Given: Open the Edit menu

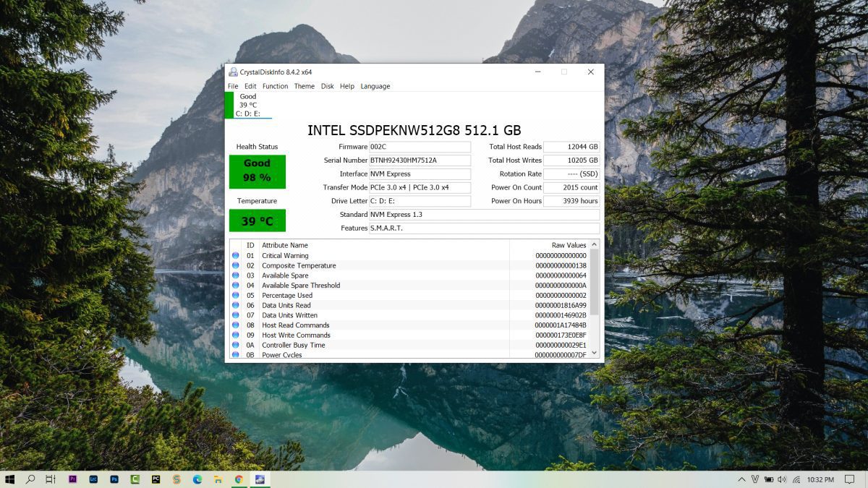Looking at the screenshot, I should click(250, 86).
